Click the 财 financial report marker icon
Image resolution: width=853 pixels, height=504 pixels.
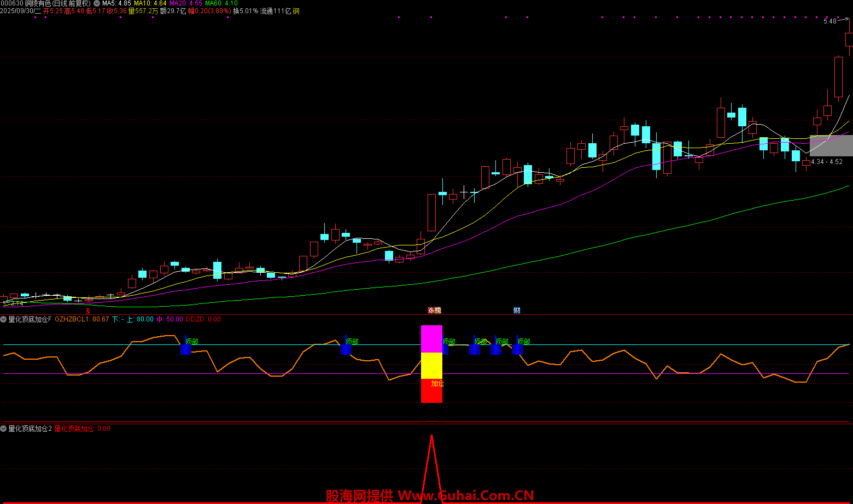(x=517, y=310)
